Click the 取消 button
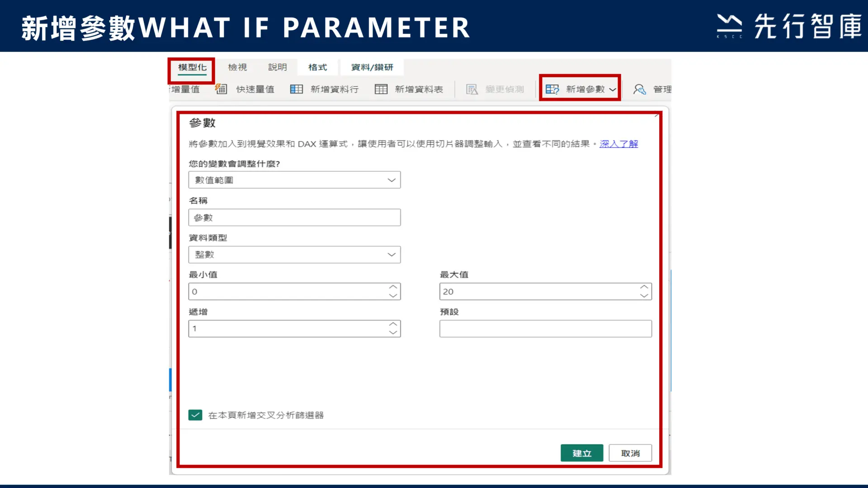Image resolution: width=868 pixels, height=488 pixels. (x=630, y=453)
